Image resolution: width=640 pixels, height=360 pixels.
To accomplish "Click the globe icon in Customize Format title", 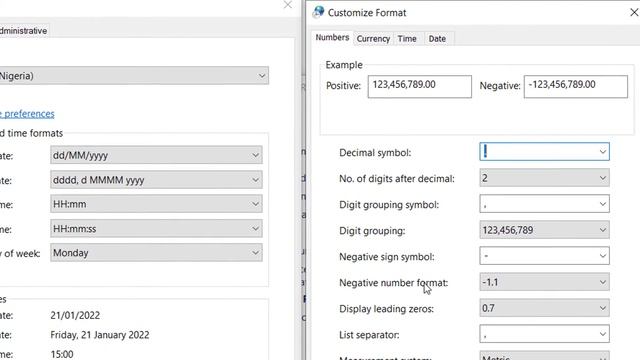I will [318, 12].
